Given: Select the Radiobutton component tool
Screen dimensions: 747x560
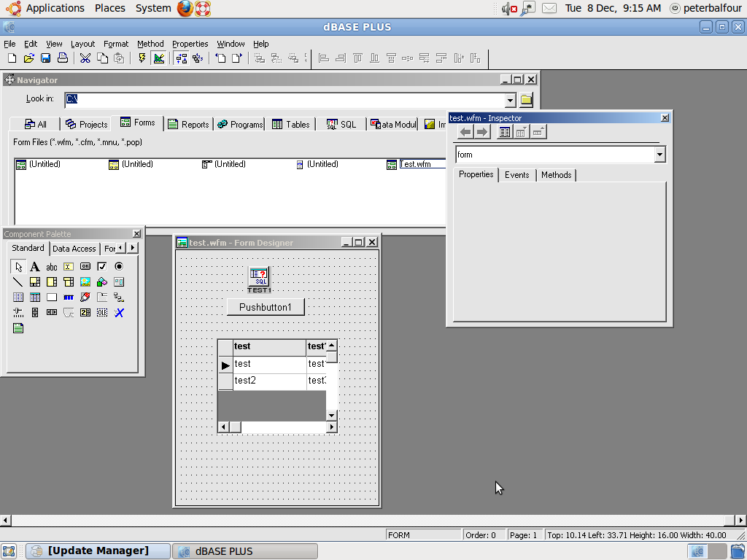Looking at the screenshot, I should click(x=118, y=267).
